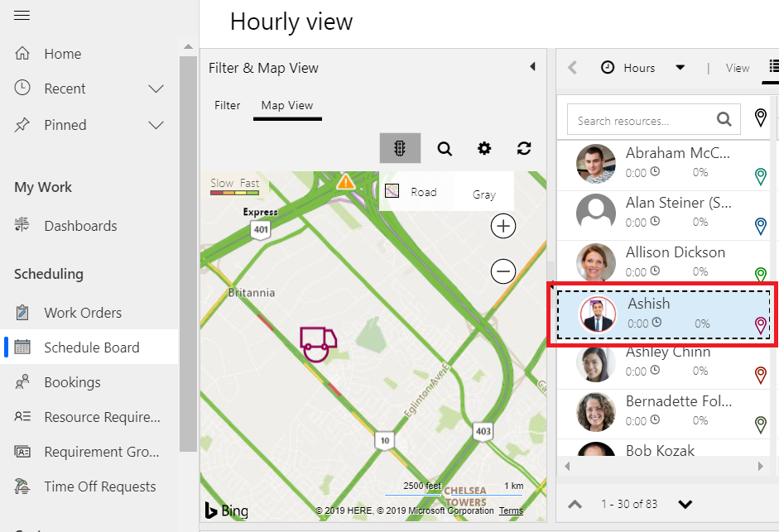Screen dimensions: 779x532
Task: Open the navigation hamburger menu
Action: click(22, 14)
